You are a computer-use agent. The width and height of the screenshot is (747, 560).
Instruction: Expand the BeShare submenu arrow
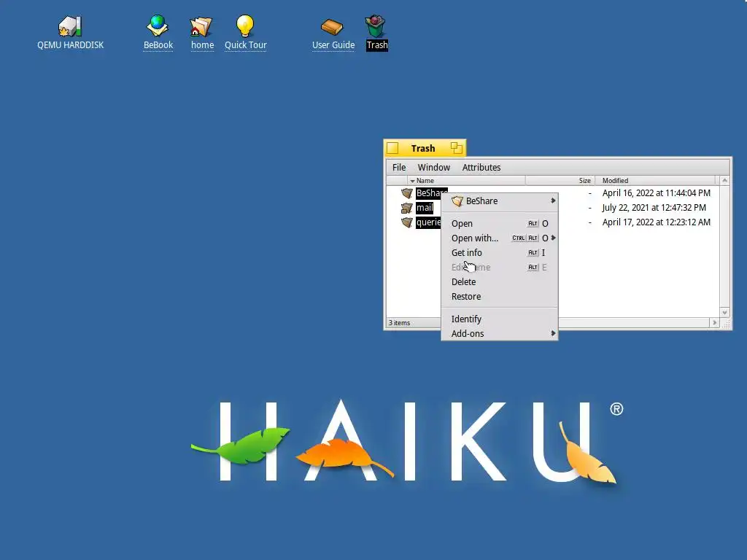(553, 201)
